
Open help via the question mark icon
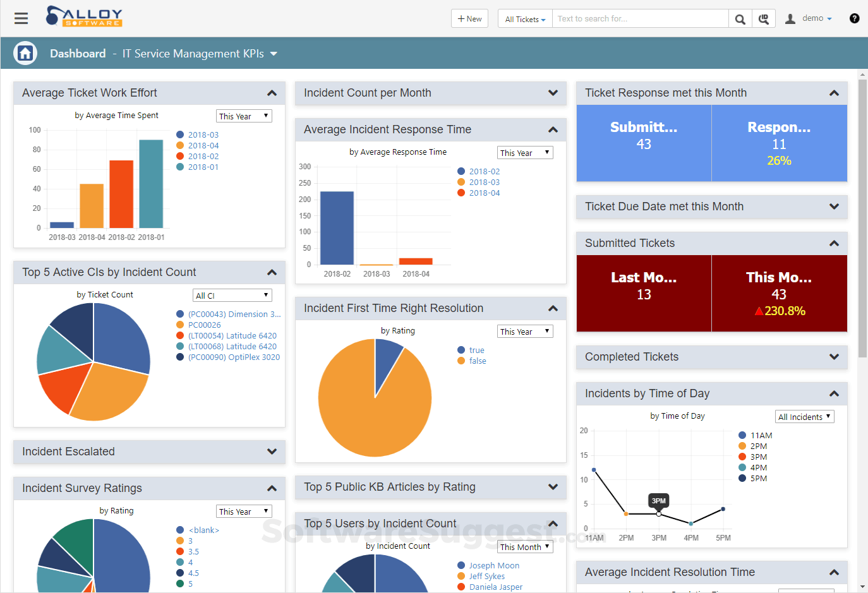coord(854,18)
